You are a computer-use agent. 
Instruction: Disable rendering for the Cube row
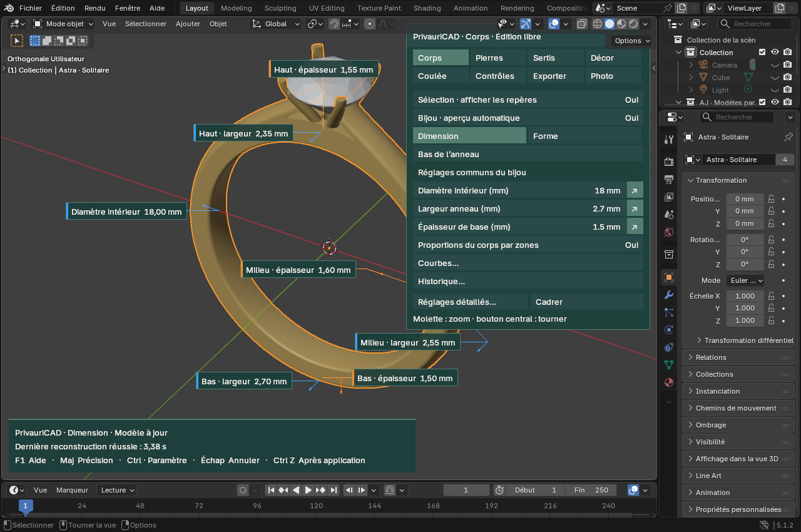point(787,78)
